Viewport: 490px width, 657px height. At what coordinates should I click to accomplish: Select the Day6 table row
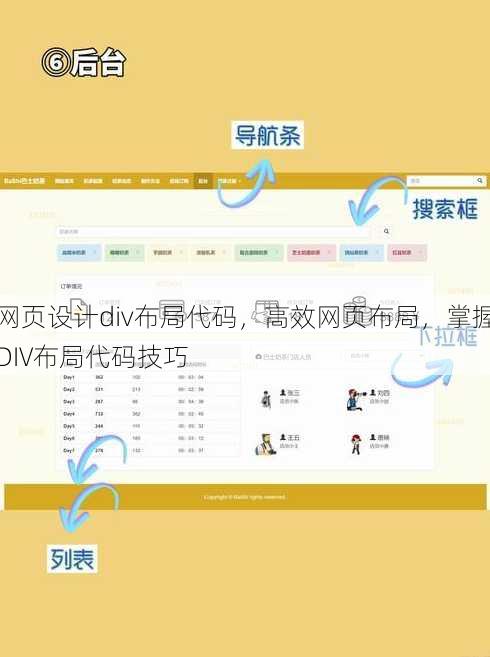150,438
